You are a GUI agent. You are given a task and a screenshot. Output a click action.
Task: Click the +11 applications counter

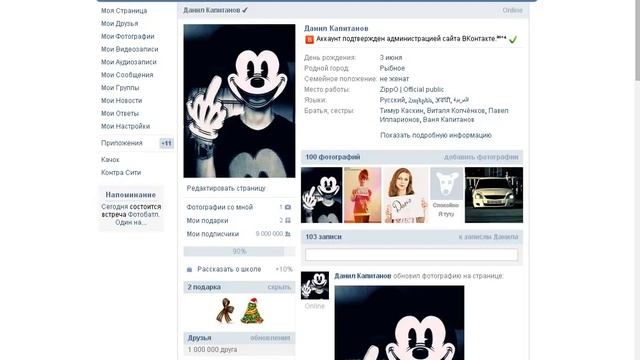click(x=166, y=143)
